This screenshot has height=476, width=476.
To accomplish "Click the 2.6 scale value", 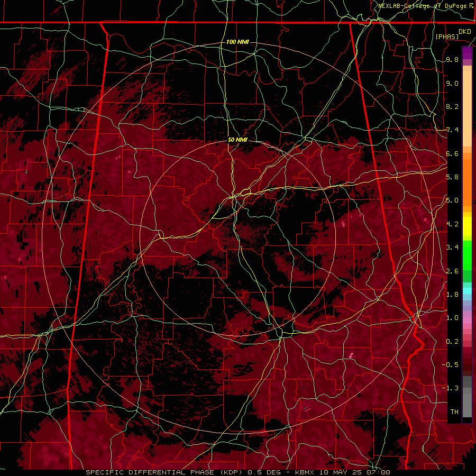I will click(x=452, y=271).
